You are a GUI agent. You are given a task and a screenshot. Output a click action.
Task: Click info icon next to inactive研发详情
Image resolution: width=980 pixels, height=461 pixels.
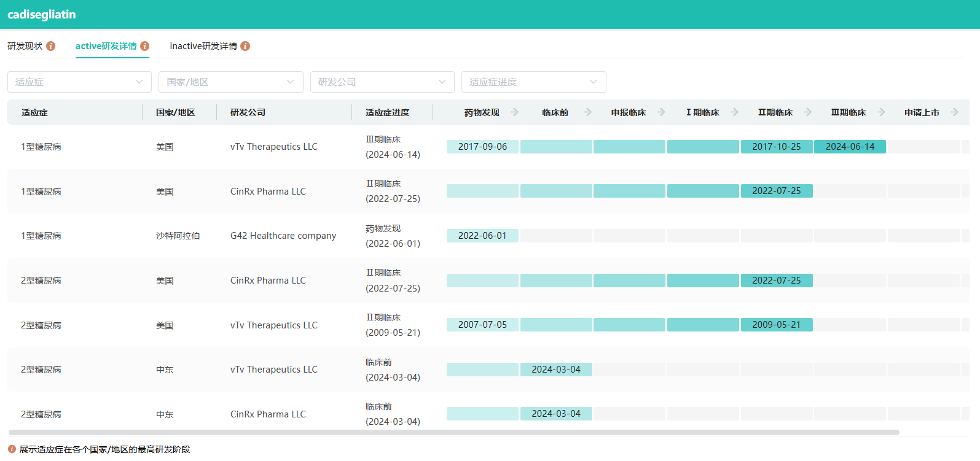click(245, 46)
